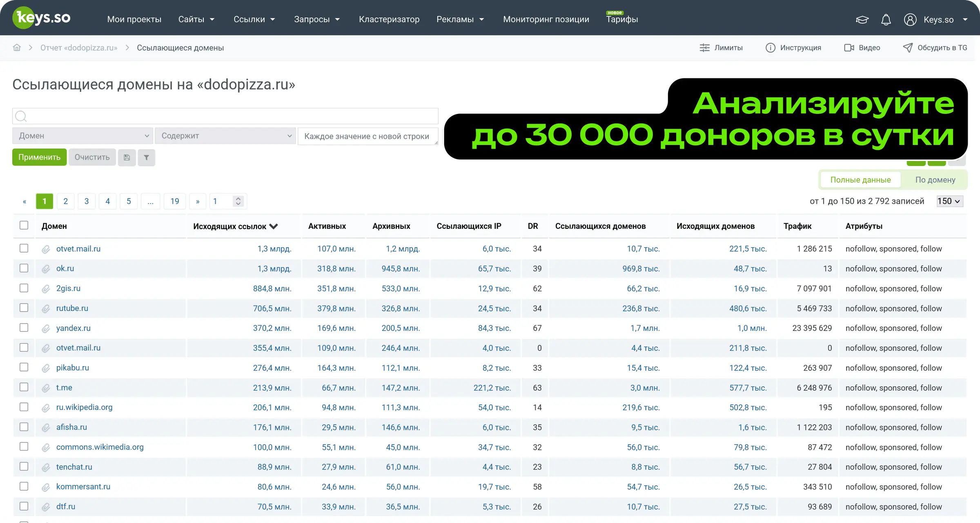Check the rutube.ru row checkbox
The height and width of the screenshot is (523, 980).
pos(24,308)
